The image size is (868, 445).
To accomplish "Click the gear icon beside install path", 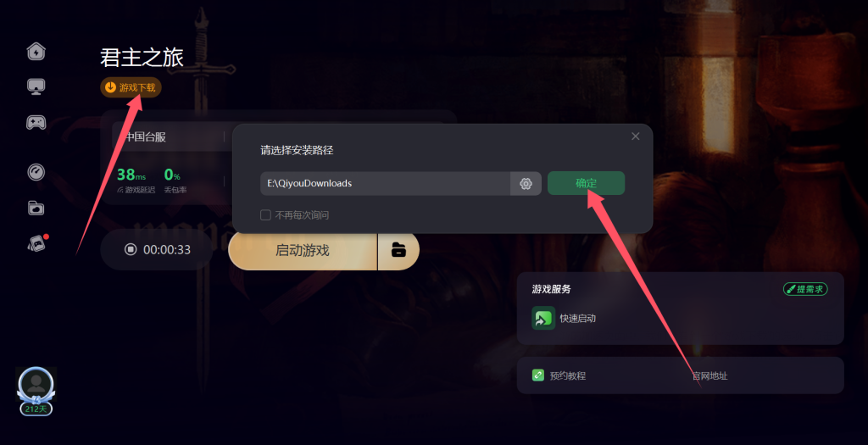I will 526,184.
